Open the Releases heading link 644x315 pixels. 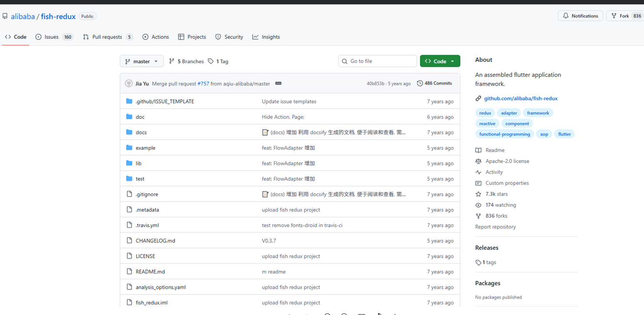(x=487, y=248)
